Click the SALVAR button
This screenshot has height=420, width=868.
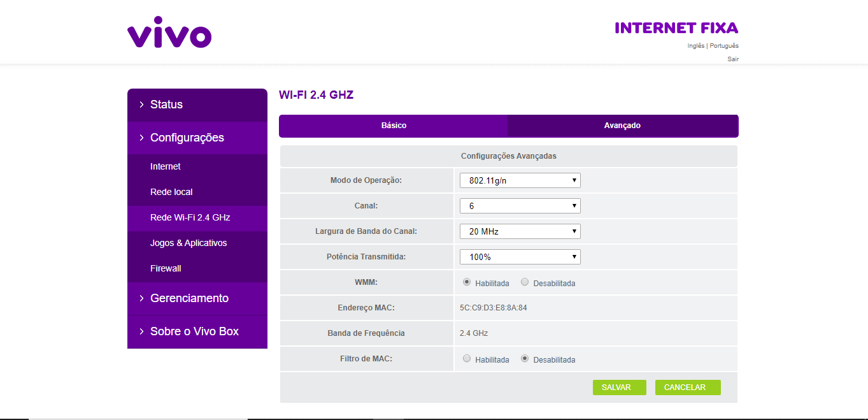620,387
